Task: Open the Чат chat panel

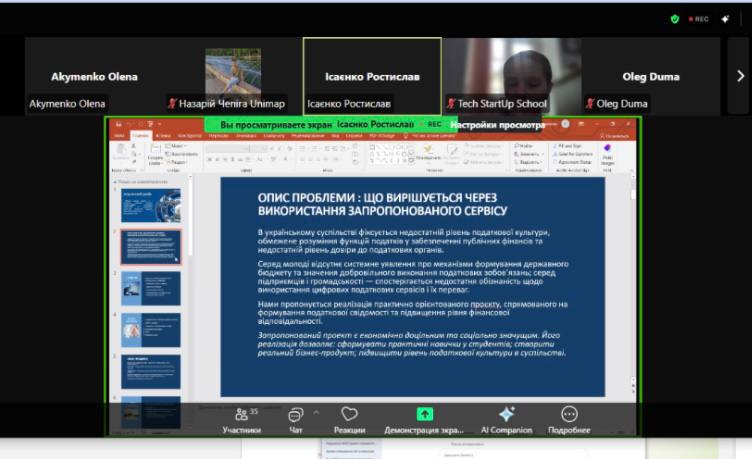Action: (x=295, y=419)
